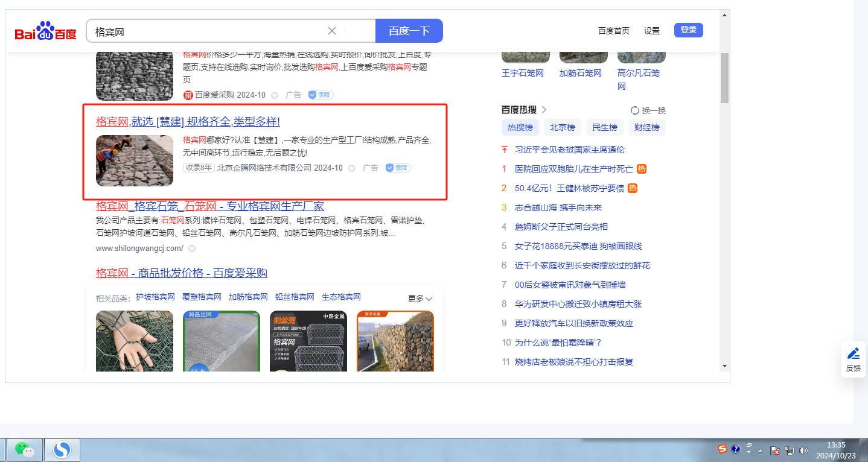Open the dropdown arrow next to www.shilongwangcj.com
The width and height of the screenshot is (868, 462).
coord(192,248)
